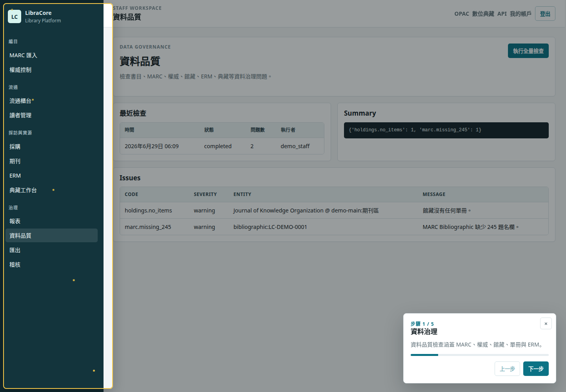
Task: Open 數位典藏 top link
Action: pyautogui.click(x=483, y=14)
